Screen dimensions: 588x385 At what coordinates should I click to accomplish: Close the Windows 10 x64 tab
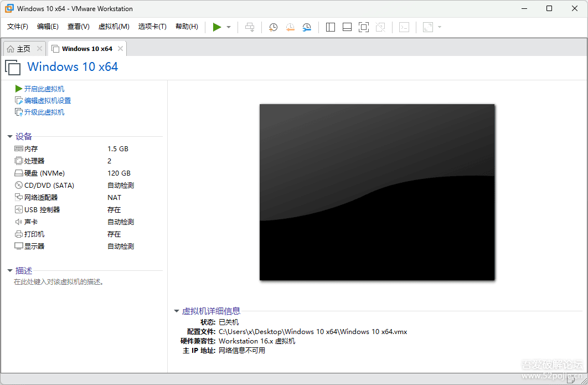pos(120,49)
